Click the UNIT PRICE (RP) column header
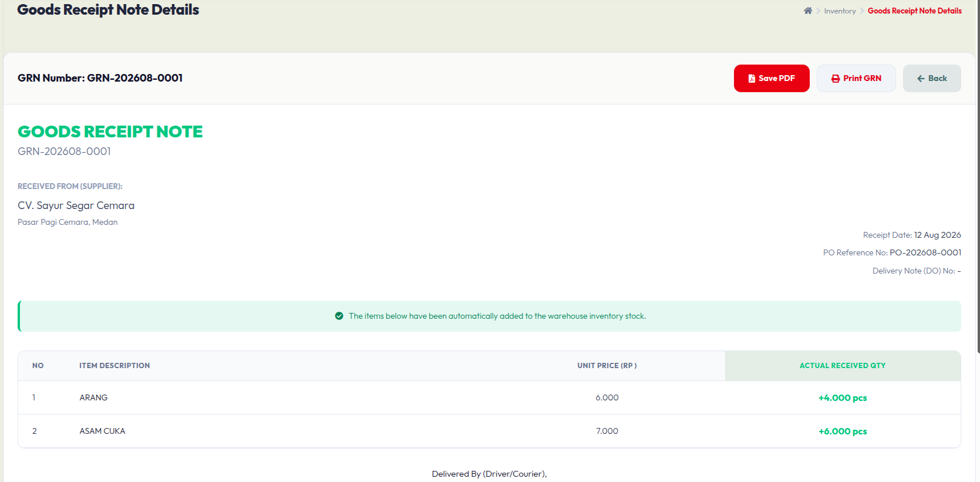This screenshot has width=980, height=482. tap(607, 366)
